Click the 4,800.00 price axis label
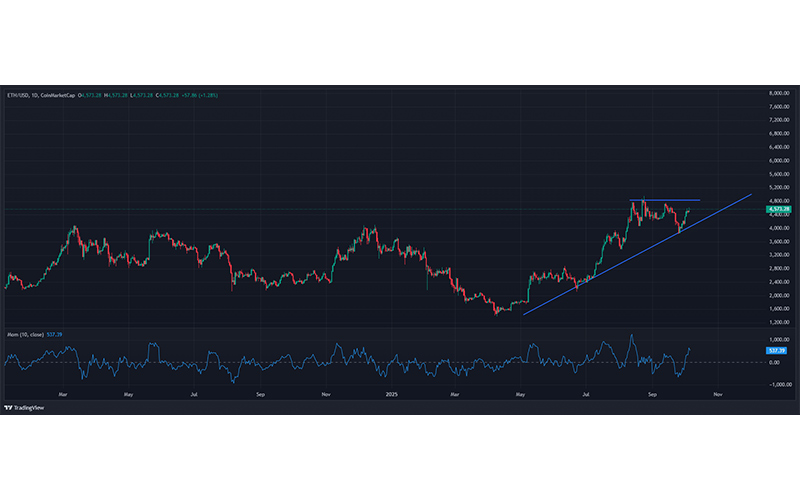This screenshot has height=500, width=800. click(x=780, y=201)
